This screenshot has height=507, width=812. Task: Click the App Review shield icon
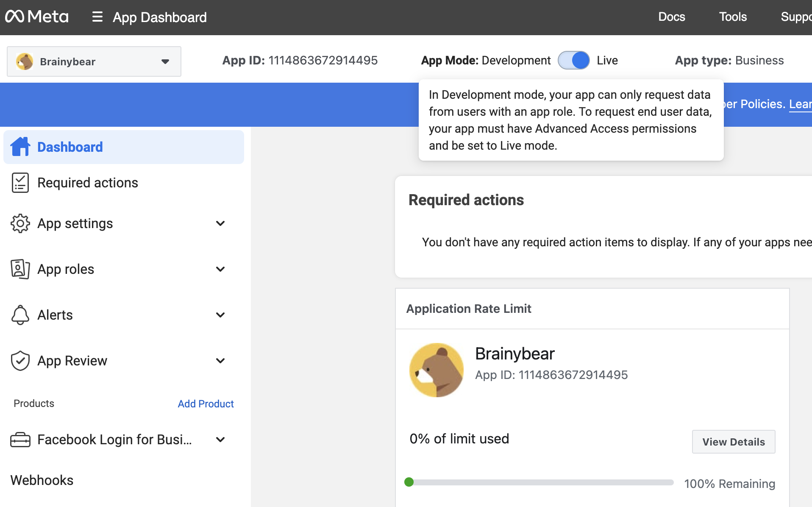click(x=20, y=361)
